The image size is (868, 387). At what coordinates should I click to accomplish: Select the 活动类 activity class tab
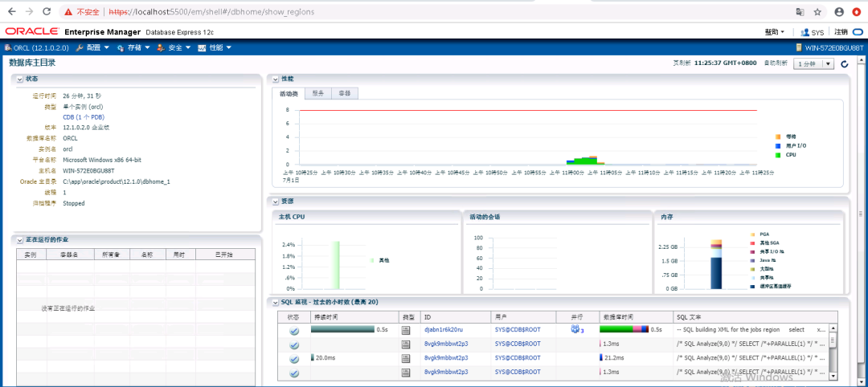point(289,93)
